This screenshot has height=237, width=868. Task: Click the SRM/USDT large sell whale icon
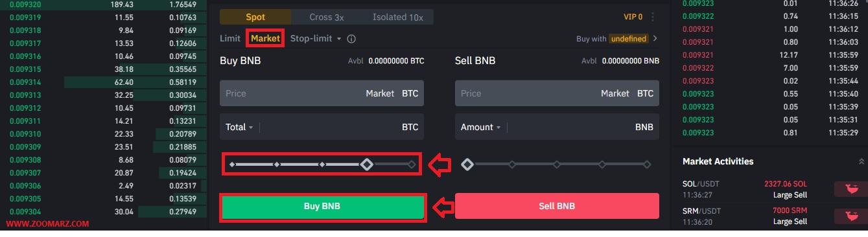(x=849, y=216)
